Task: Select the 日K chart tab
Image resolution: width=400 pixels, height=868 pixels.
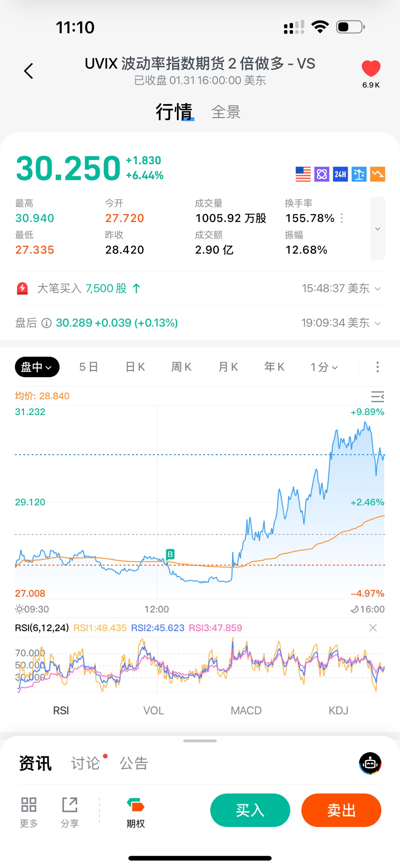Action: [135, 367]
